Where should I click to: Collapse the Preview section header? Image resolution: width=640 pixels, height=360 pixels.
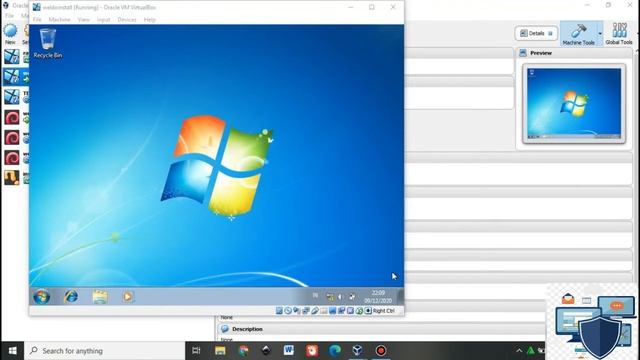click(x=575, y=53)
